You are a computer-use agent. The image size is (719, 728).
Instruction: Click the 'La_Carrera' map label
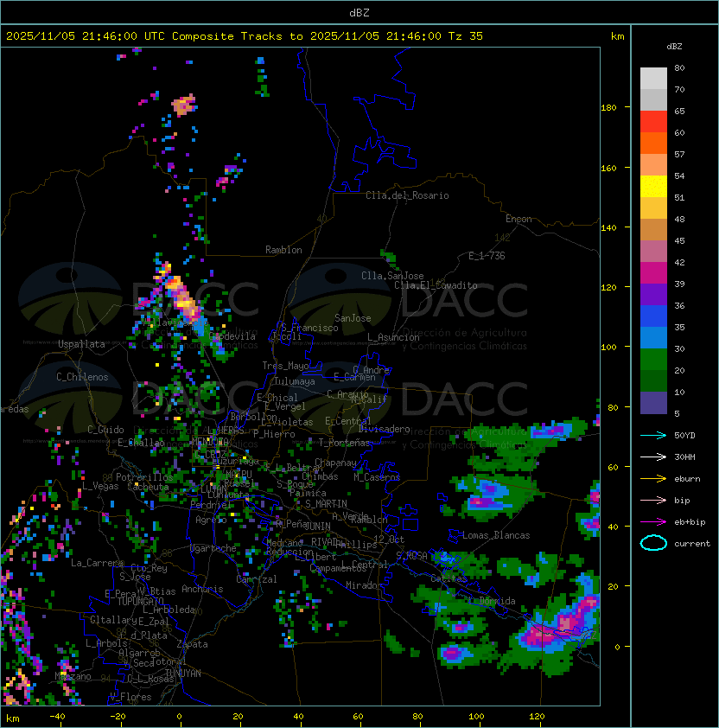click(97, 563)
